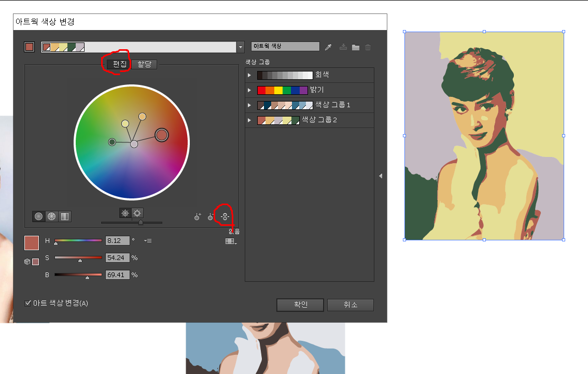Select the 밝기 rainbow swatch strip
This screenshot has height=374, width=588.
click(283, 90)
